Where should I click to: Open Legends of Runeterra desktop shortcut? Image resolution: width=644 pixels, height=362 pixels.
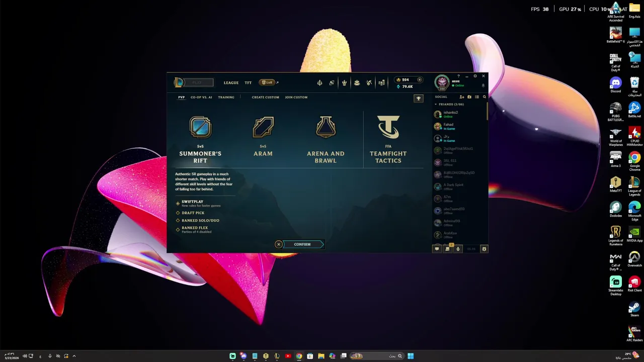[x=616, y=235]
